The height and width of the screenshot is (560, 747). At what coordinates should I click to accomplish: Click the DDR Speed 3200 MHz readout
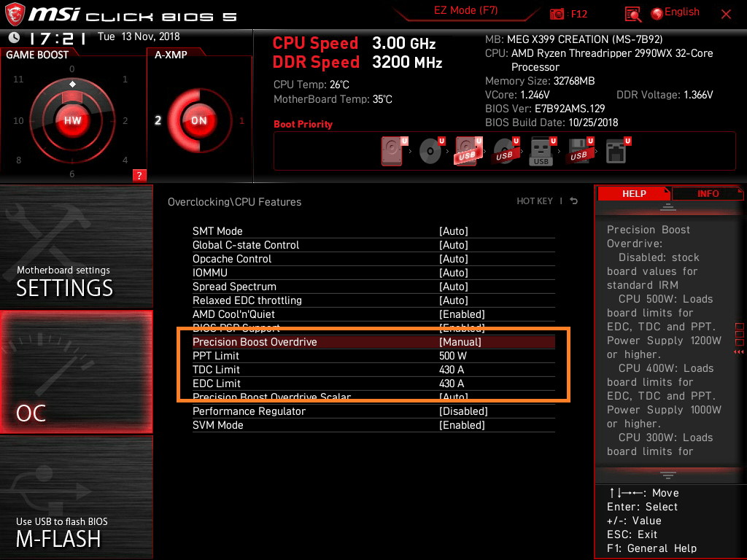pos(357,63)
